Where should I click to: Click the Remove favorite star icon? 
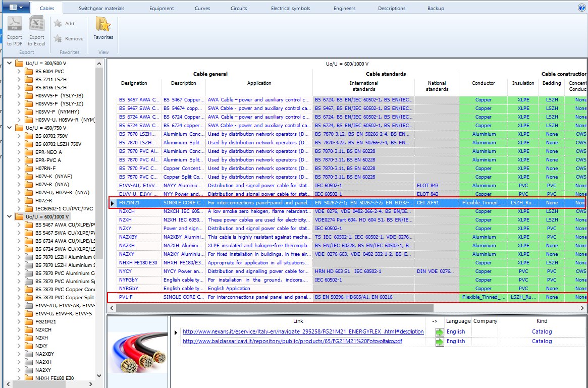58,39
